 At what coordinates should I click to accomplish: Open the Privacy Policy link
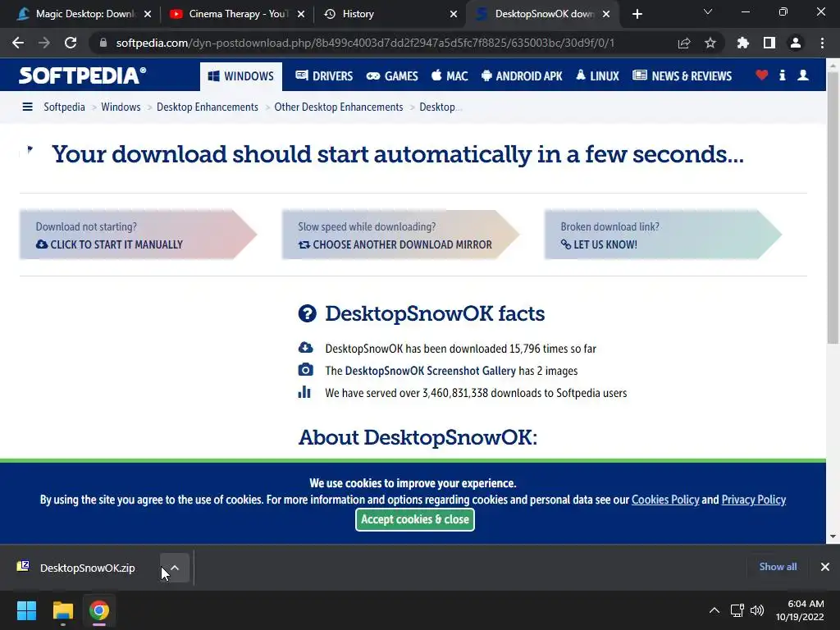[754, 500]
